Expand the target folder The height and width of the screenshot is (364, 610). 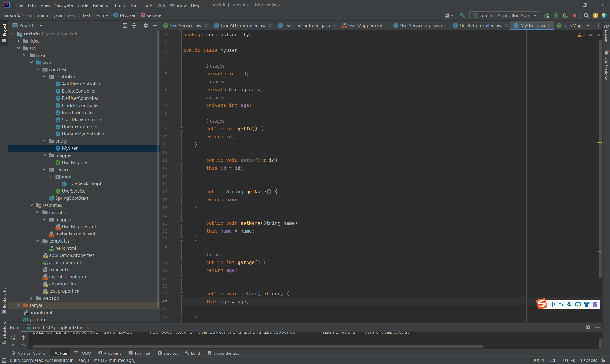18,305
